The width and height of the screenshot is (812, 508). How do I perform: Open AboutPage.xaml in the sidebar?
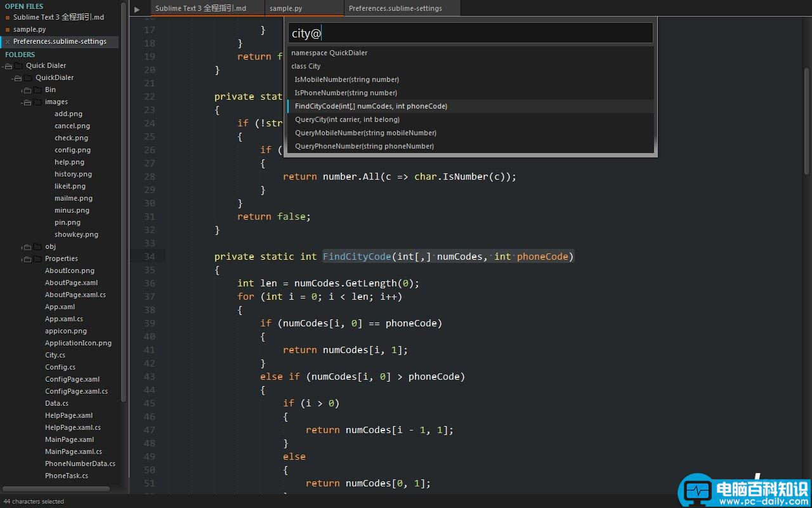(x=71, y=283)
